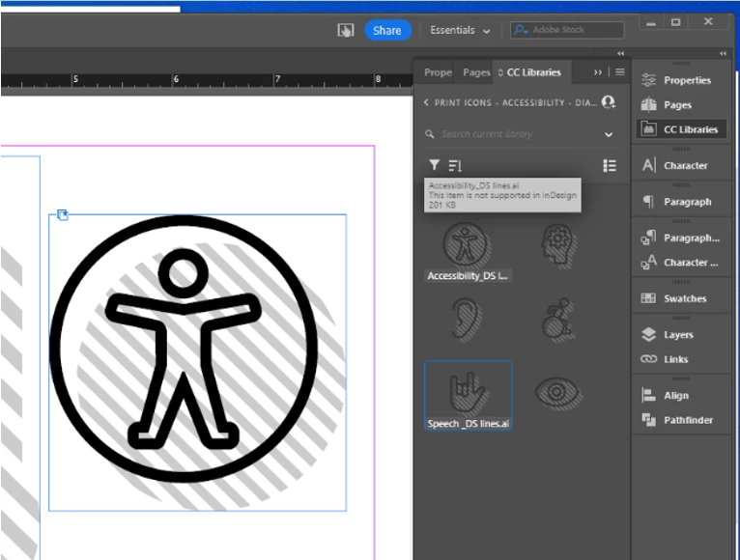Open the library filter funnel icon

(434, 165)
